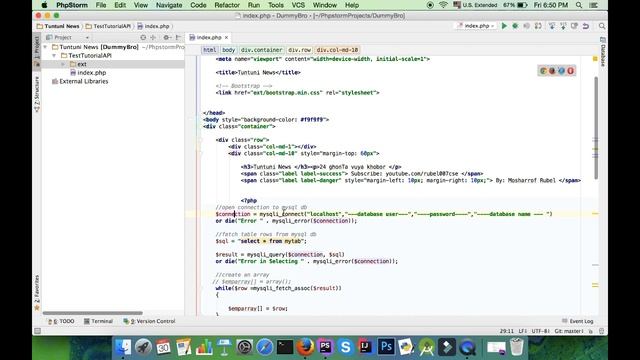Open the Code menu

[198, 5]
